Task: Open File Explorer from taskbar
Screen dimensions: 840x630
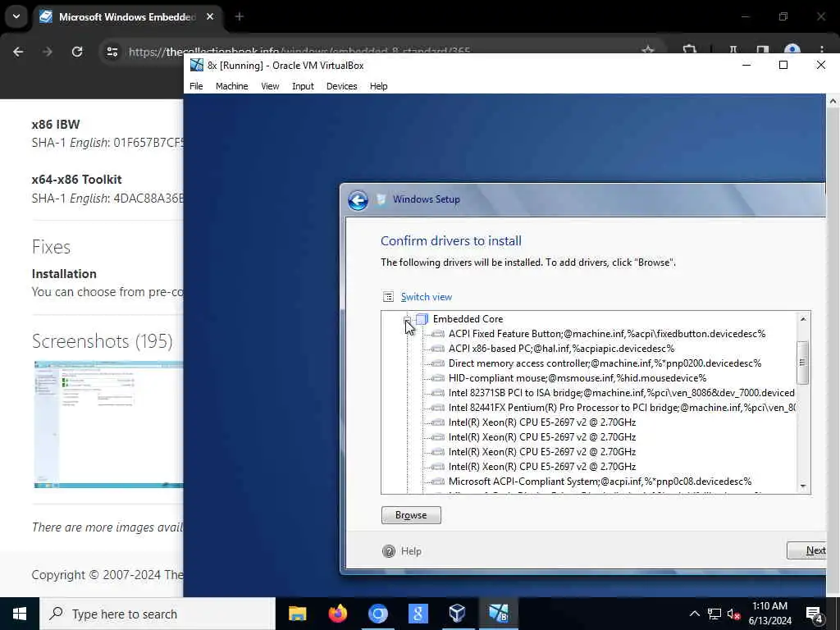Action: [x=297, y=614]
